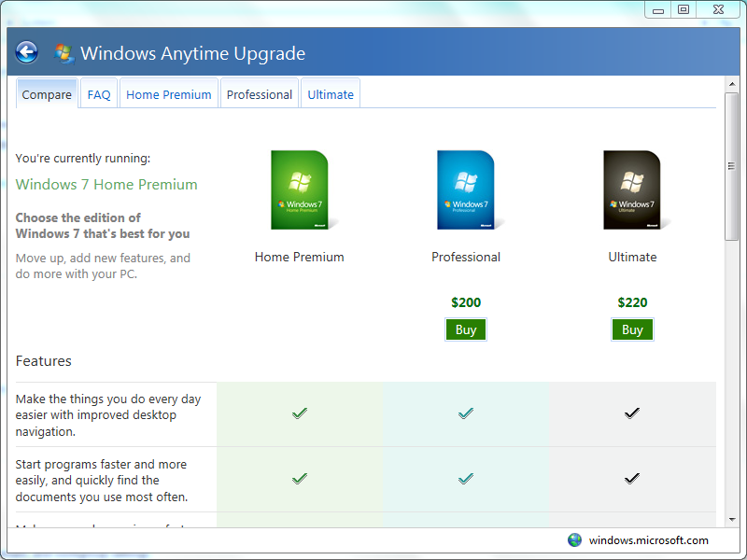Image resolution: width=747 pixels, height=560 pixels.
Task: Click the $220 Ultimate price
Action: [632, 302]
